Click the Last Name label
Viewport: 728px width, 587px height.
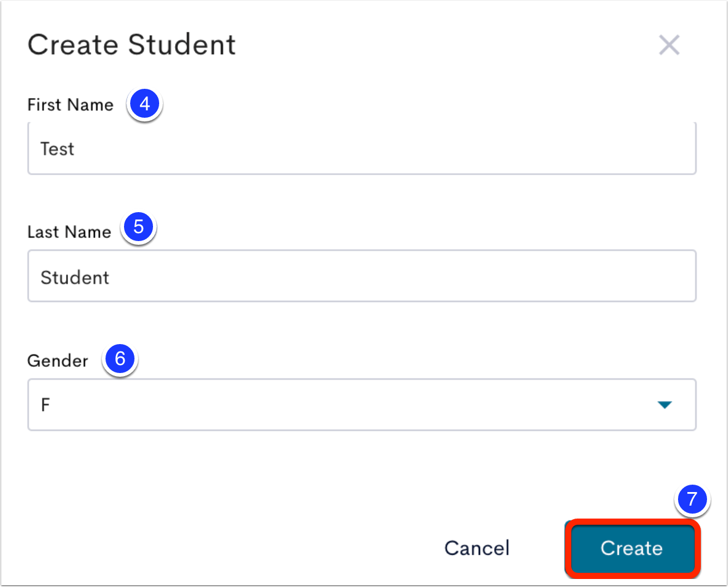pos(69,232)
